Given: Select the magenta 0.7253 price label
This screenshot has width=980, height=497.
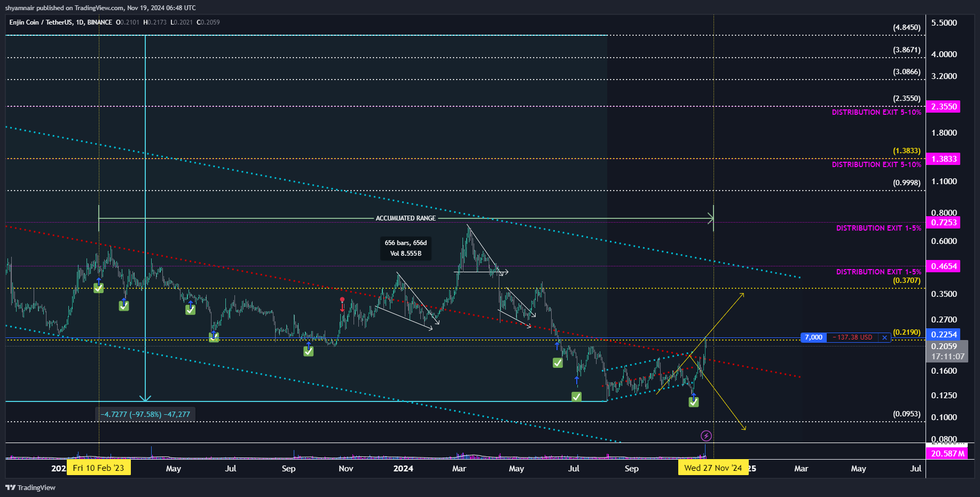Looking at the screenshot, I should pos(944,223).
